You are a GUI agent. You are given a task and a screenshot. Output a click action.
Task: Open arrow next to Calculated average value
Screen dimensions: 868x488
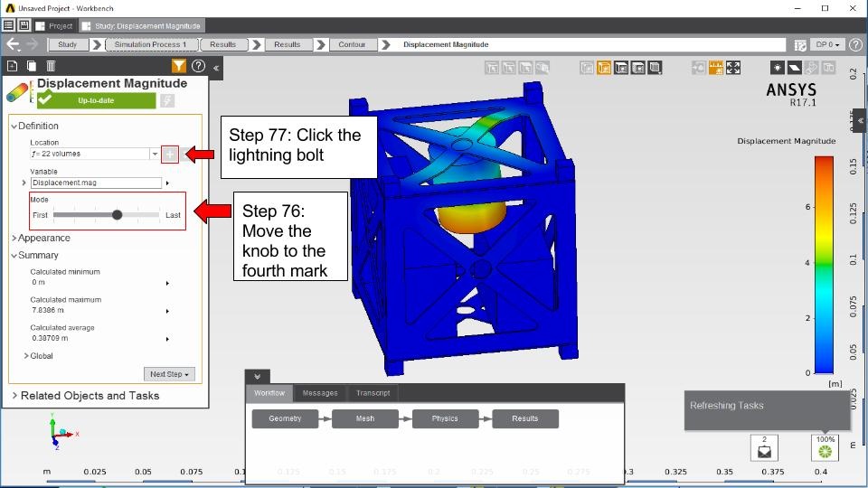click(x=167, y=339)
